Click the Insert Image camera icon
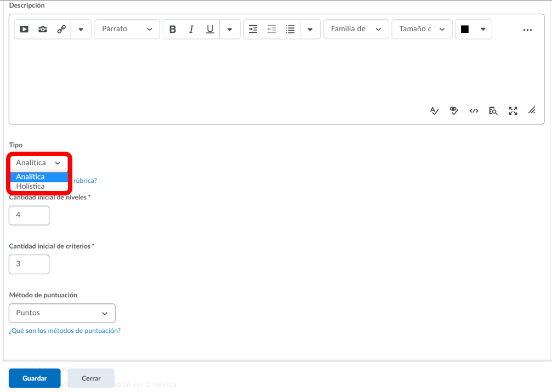Screen dimensions: 552x392 coord(43,30)
